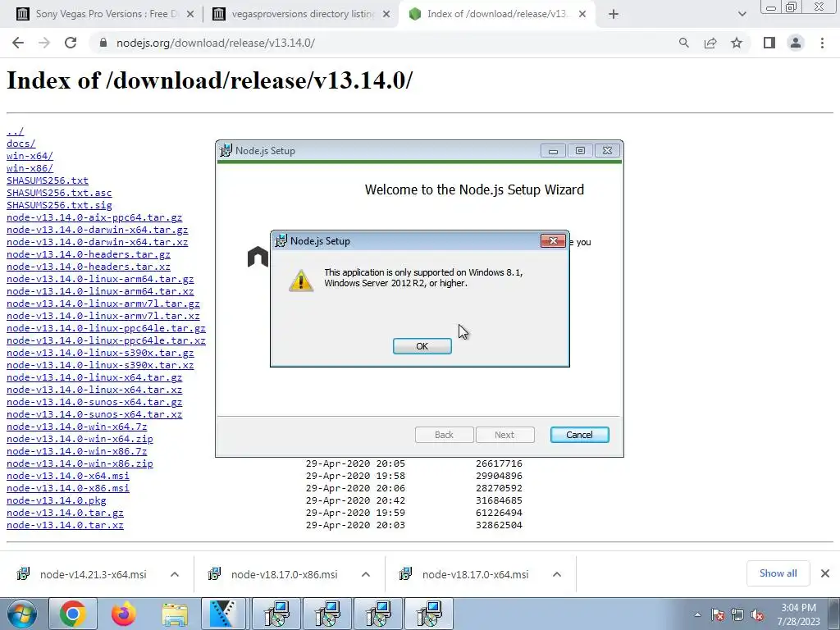Open Vegas Pro from the taskbar

[223, 614]
